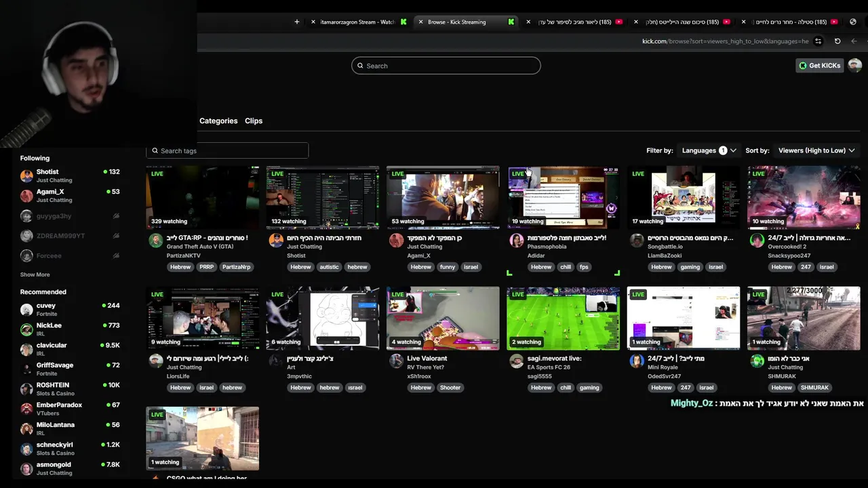
Task: Click Adidar streamer avatar under Phasmophobia stream
Action: coord(516,241)
